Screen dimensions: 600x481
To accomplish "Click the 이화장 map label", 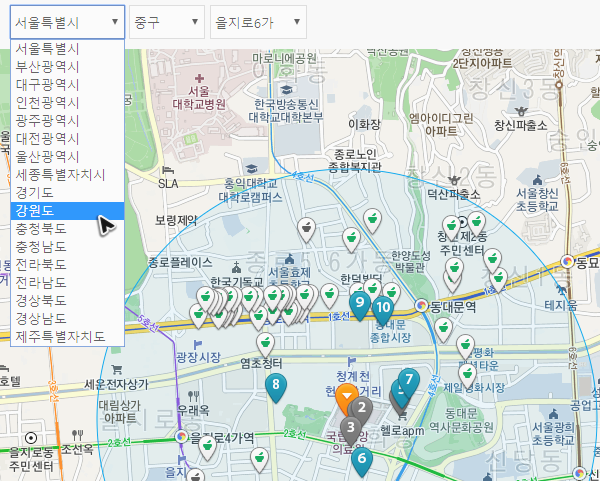I will click(364, 124).
